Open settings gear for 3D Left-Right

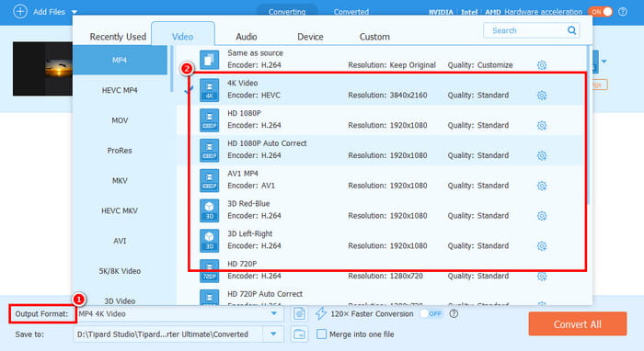[x=542, y=246]
